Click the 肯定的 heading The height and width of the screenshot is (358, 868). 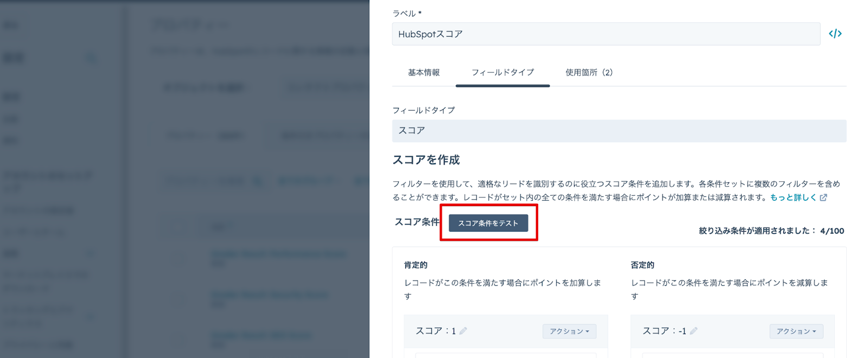pyautogui.click(x=416, y=265)
